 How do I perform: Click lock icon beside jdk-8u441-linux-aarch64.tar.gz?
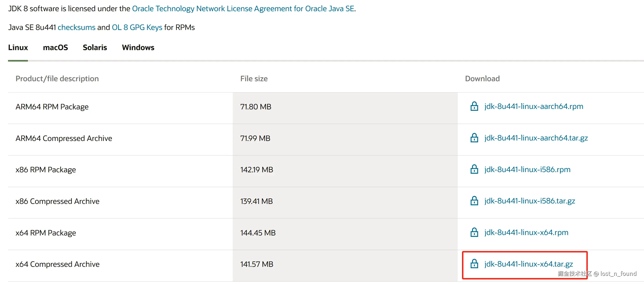point(474,138)
